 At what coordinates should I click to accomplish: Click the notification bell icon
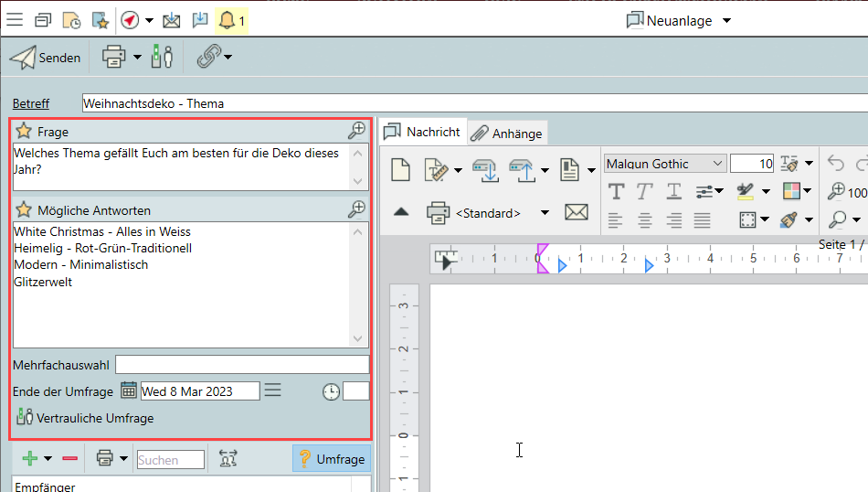(x=227, y=20)
